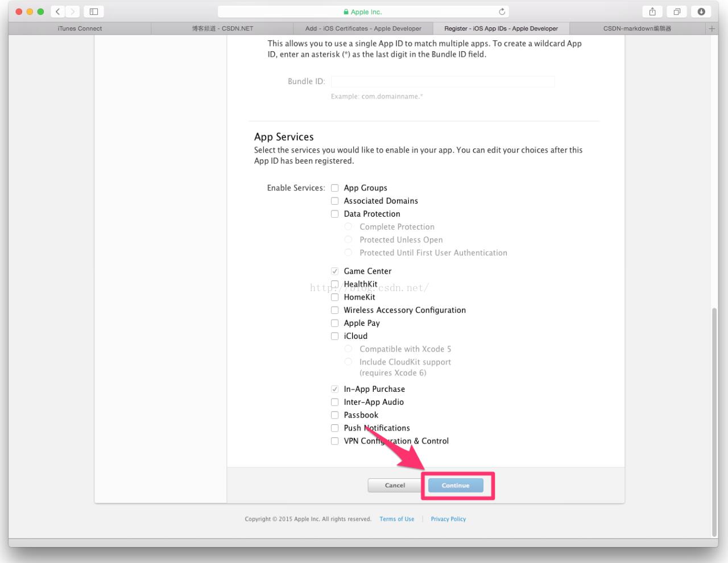Go forward with Safari's forward arrow

72,11
